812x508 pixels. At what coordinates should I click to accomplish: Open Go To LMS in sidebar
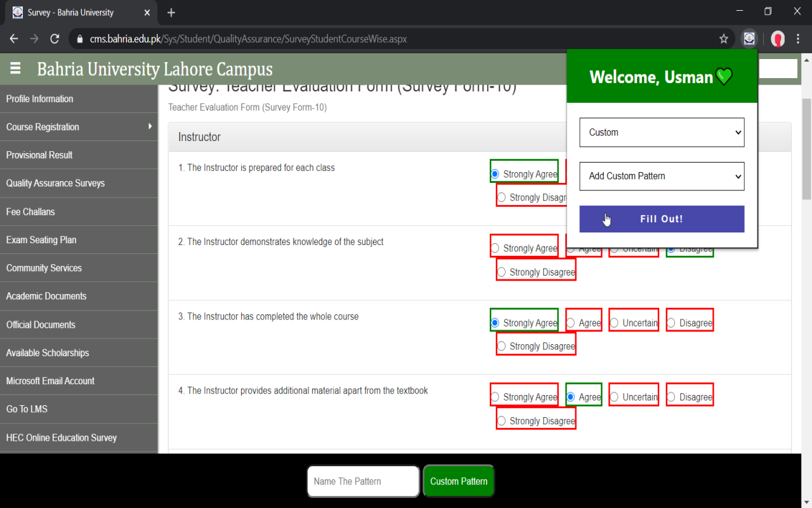pos(79,409)
